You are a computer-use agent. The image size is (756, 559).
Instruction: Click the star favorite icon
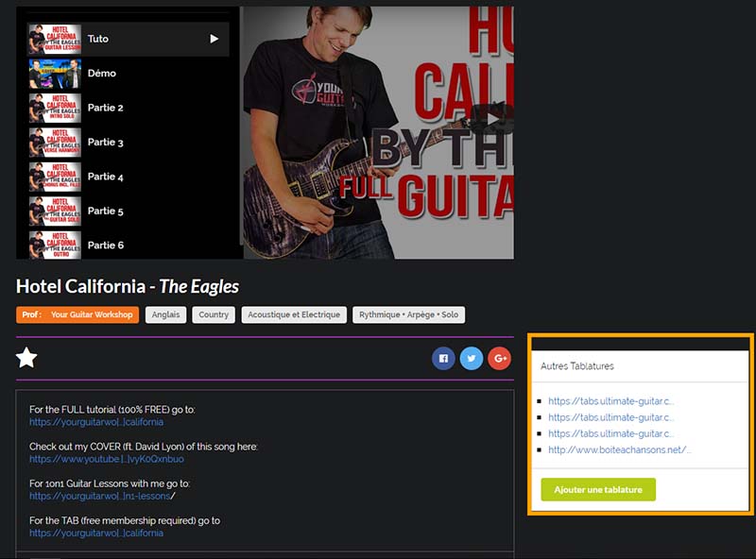point(26,358)
